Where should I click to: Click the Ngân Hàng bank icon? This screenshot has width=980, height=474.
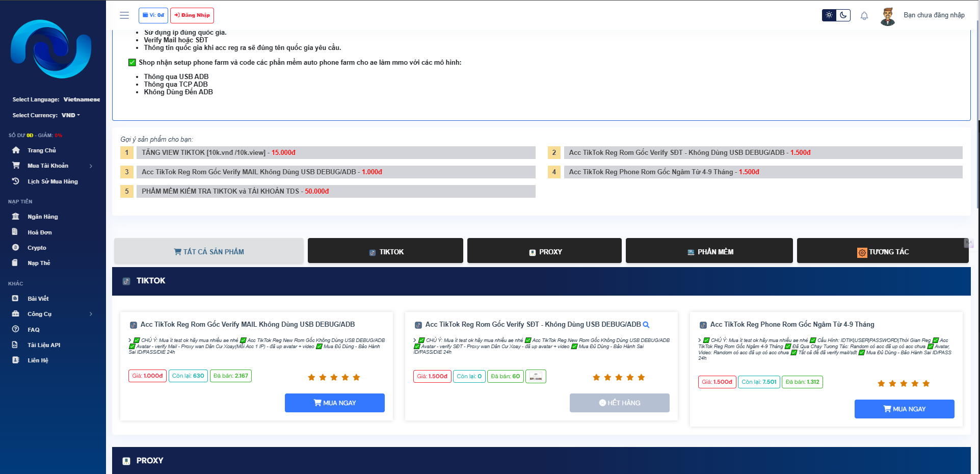(x=16, y=217)
